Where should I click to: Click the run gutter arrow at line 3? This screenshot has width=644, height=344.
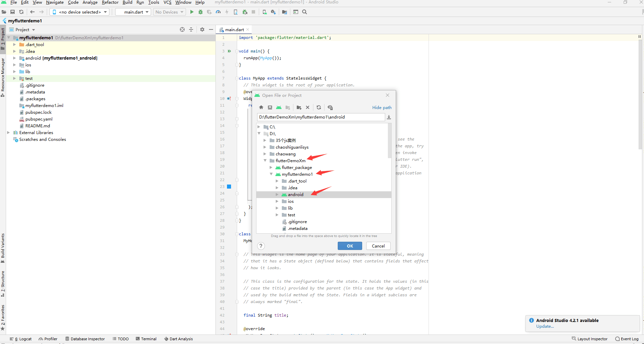coord(229,51)
